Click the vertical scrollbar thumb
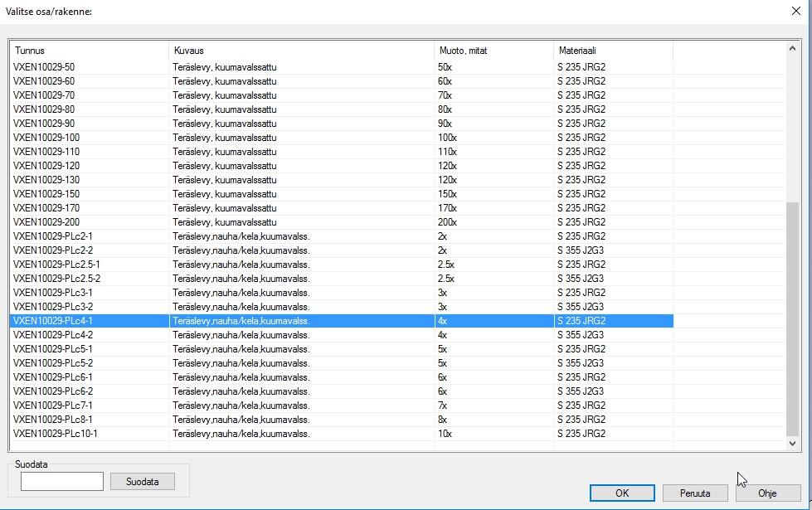Image resolution: width=812 pixels, height=510 pixels. 793,319
